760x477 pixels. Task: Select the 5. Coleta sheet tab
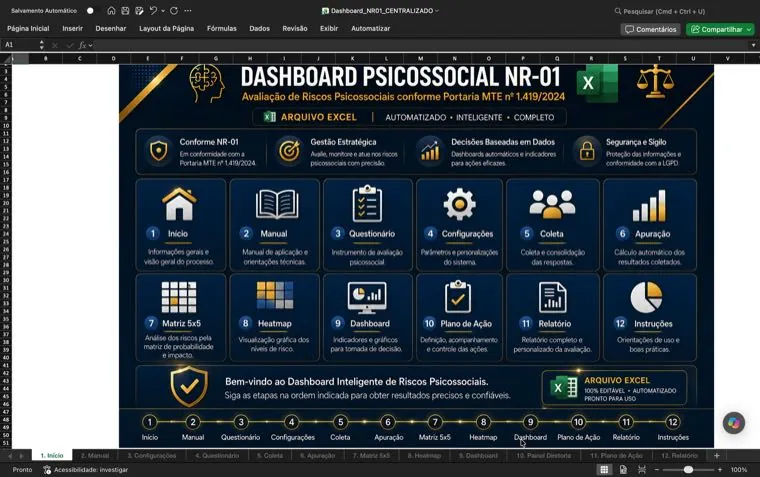[x=270, y=456]
